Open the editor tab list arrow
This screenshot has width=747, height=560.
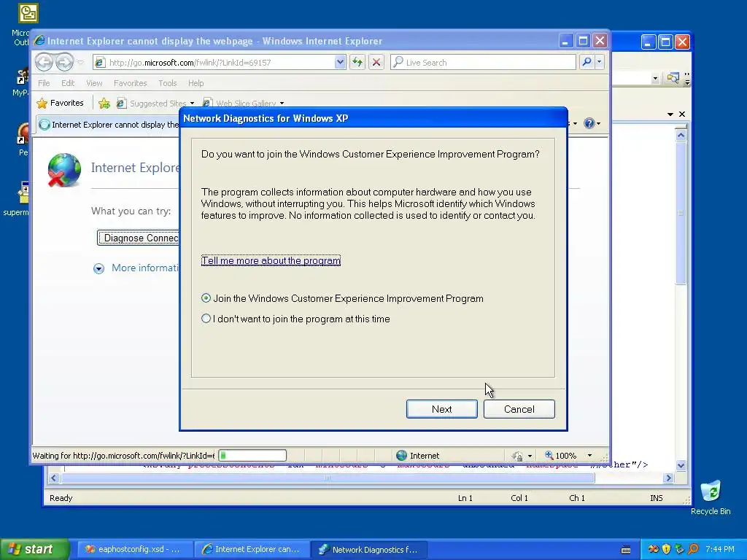click(x=670, y=114)
